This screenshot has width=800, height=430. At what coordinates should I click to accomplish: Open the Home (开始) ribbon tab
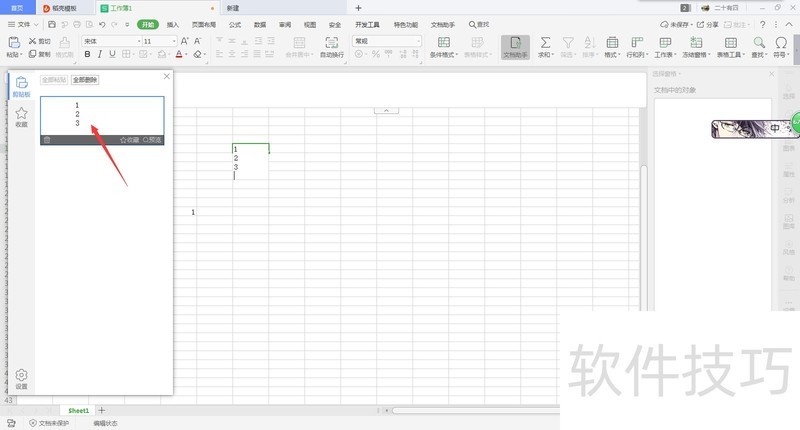(148, 24)
